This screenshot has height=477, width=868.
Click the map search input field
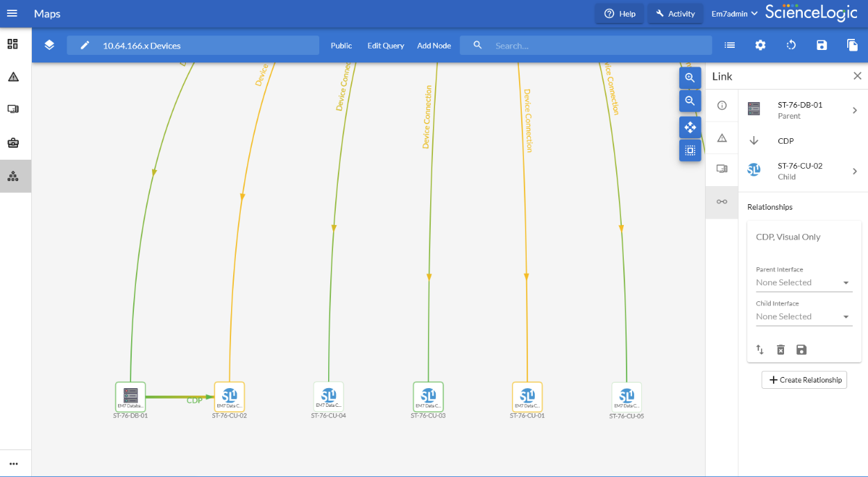pos(597,46)
